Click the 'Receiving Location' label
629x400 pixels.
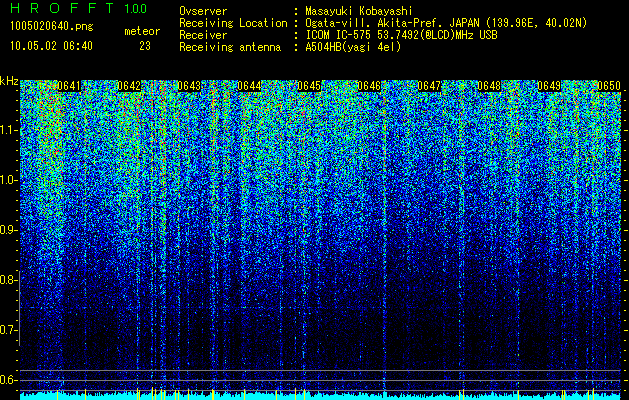point(233,23)
